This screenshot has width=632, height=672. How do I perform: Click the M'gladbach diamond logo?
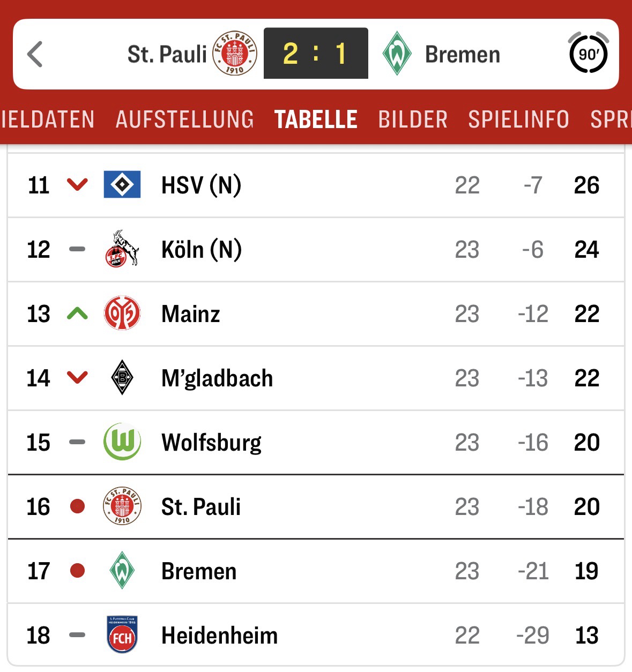[122, 378]
